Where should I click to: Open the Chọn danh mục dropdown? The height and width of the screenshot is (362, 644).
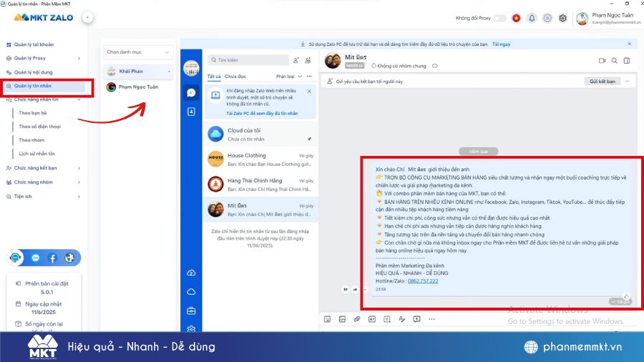point(138,52)
